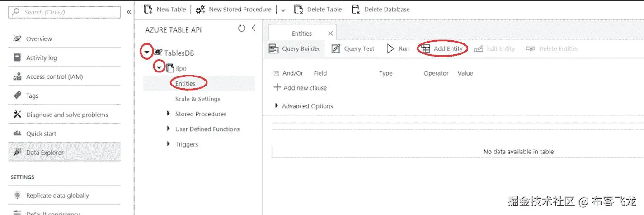
Task: Close the Entities tab
Action: pos(330,33)
